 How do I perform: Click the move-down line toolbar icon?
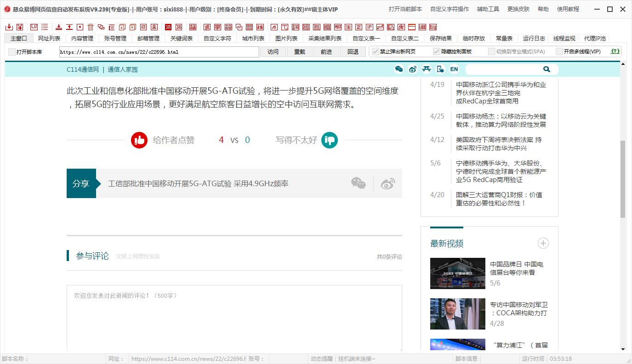tap(59, 27)
